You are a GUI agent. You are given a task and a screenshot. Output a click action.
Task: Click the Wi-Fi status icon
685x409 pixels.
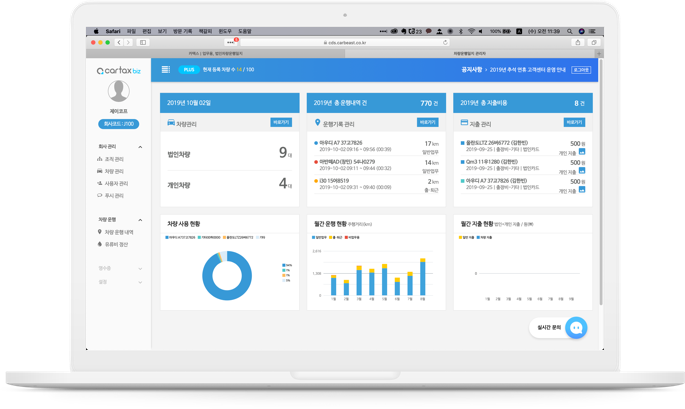click(x=471, y=31)
